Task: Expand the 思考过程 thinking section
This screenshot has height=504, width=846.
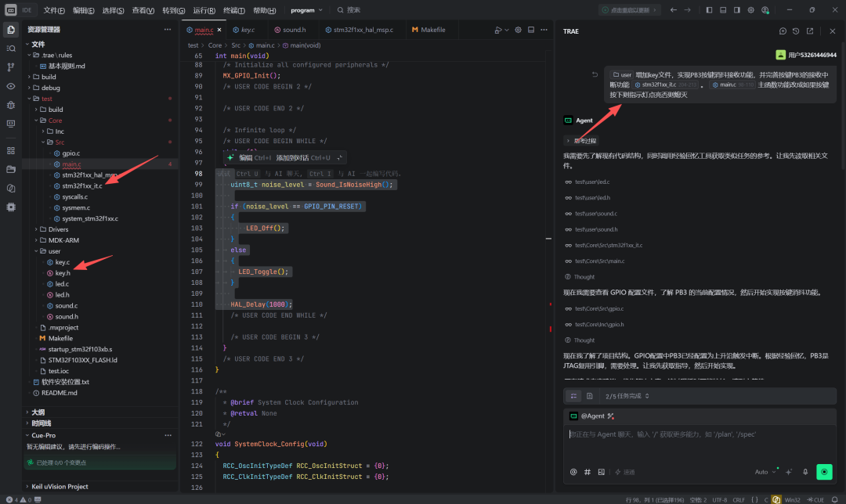Action: (581, 141)
